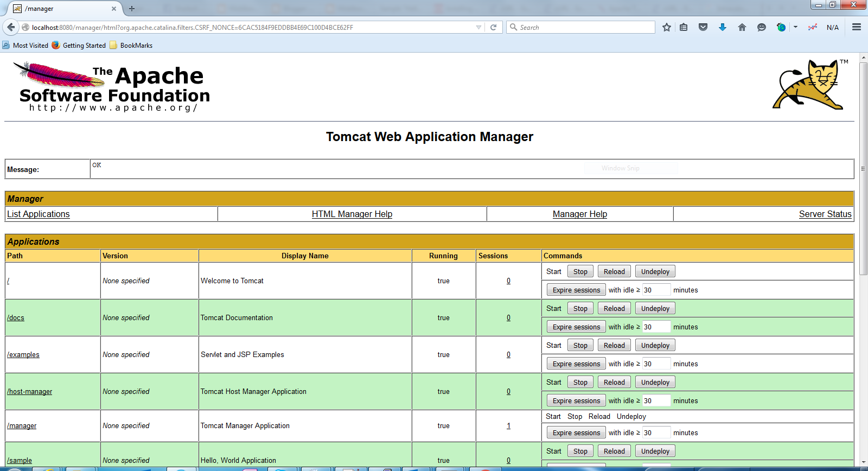The image size is (868, 471).
Task: Open a new tab with plus icon
Action: 132,9
